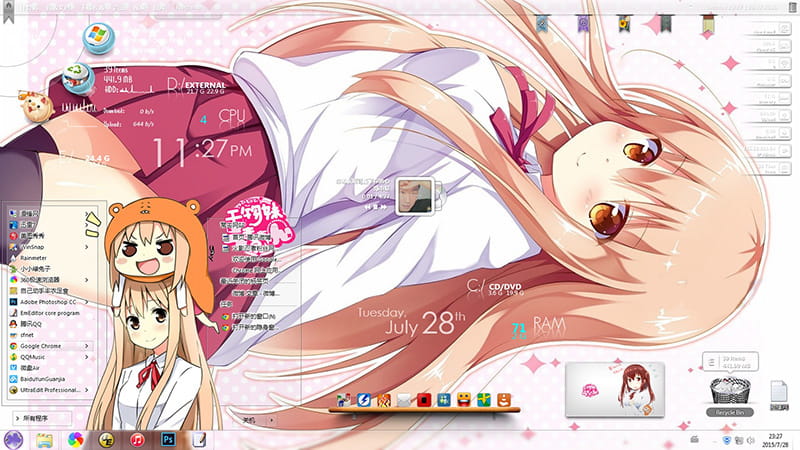Click the first blue hanging ribbon badge
The image size is (800, 450).
[x=542, y=23]
